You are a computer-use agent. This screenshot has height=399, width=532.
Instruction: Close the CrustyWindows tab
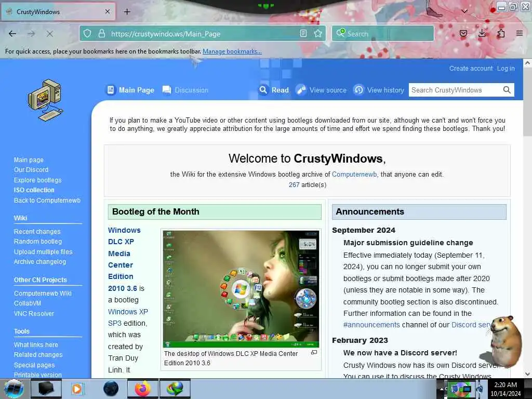pyautogui.click(x=108, y=11)
